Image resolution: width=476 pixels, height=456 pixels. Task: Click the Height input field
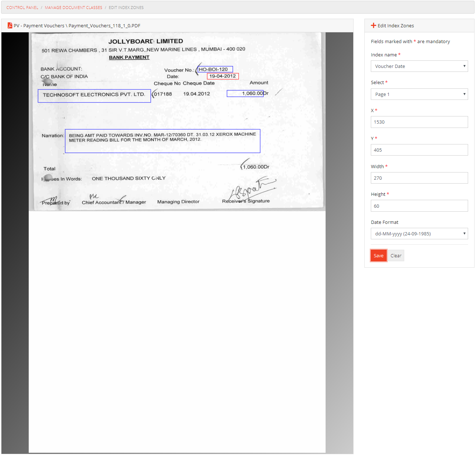[x=419, y=206]
